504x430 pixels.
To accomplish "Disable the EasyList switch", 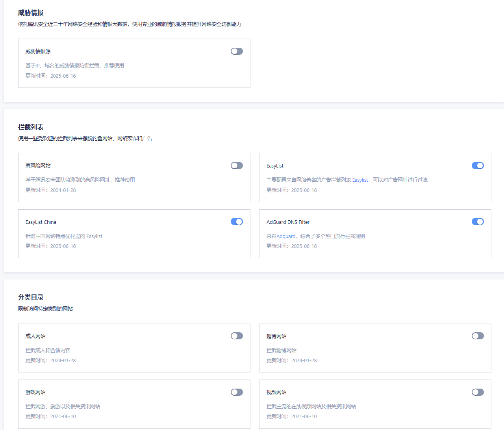I will point(478,166).
